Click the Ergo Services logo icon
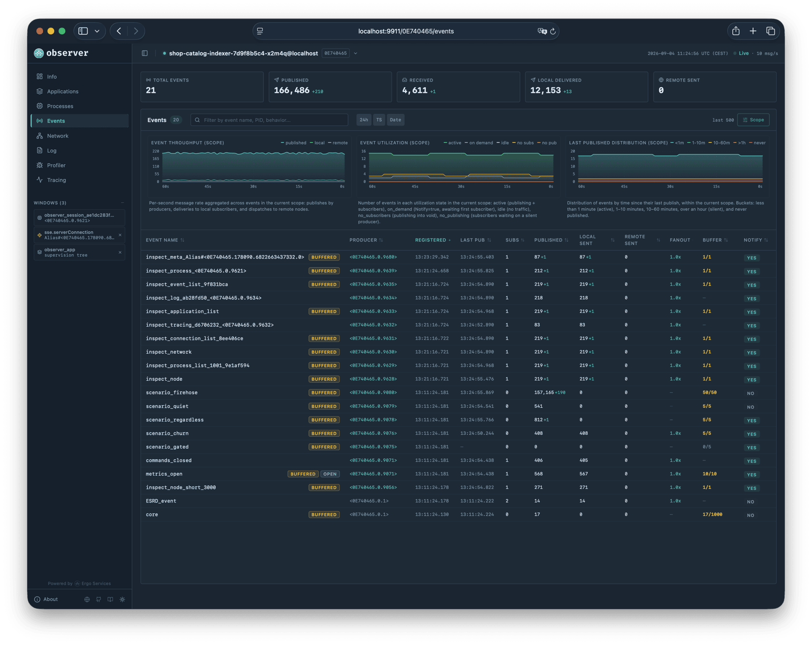Viewport: 812px width, 645px height. [x=77, y=584]
